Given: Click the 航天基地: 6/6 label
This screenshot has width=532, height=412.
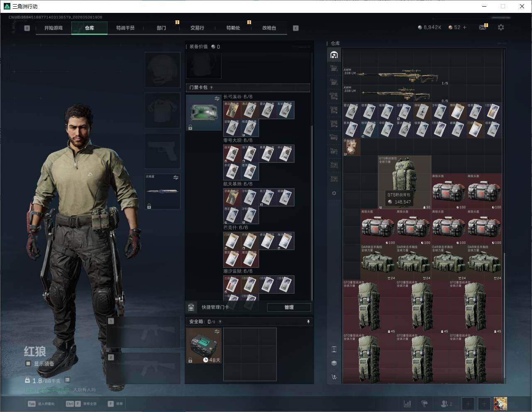Looking at the screenshot, I should [x=238, y=184].
